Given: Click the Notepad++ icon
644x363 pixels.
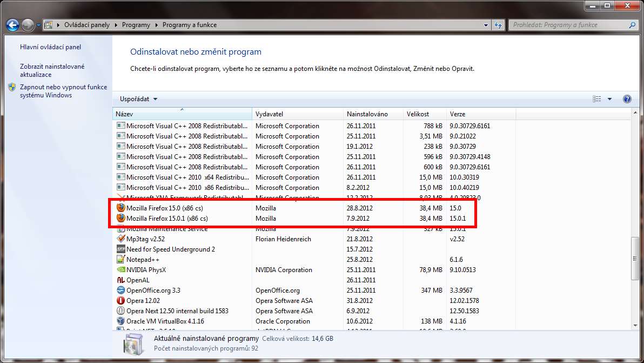Looking at the screenshot, I should coord(121,259).
